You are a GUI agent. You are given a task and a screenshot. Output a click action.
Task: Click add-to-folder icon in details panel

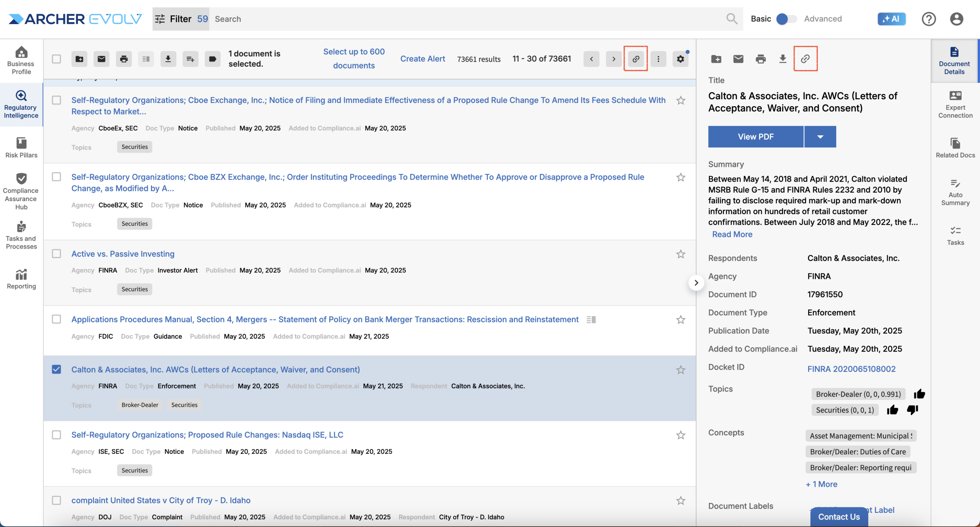[716, 59]
